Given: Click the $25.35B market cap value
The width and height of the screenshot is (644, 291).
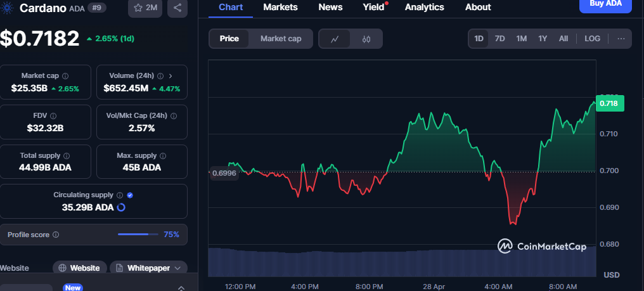Looking at the screenshot, I should point(30,88).
